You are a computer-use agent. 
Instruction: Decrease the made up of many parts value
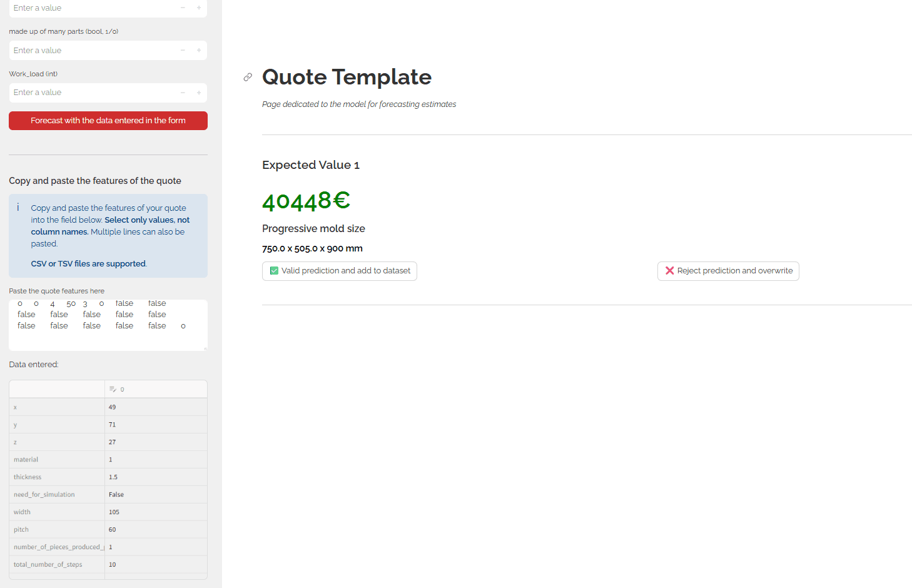pyautogui.click(x=183, y=51)
